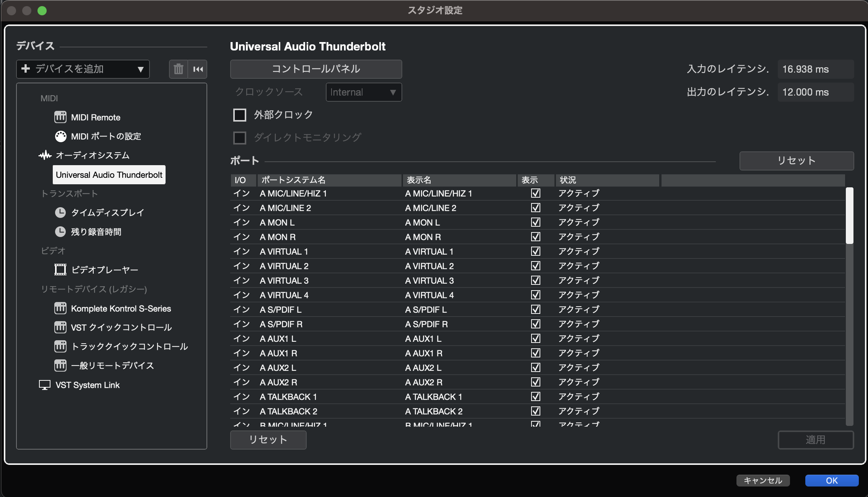Click the 適用 apply button
The image size is (868, 497).
[x=816, y=440]
